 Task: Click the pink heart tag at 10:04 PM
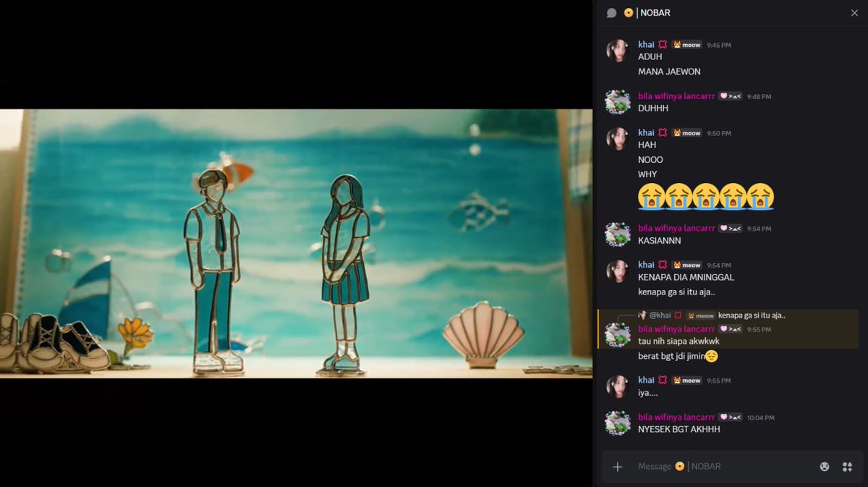pos(731,418)
